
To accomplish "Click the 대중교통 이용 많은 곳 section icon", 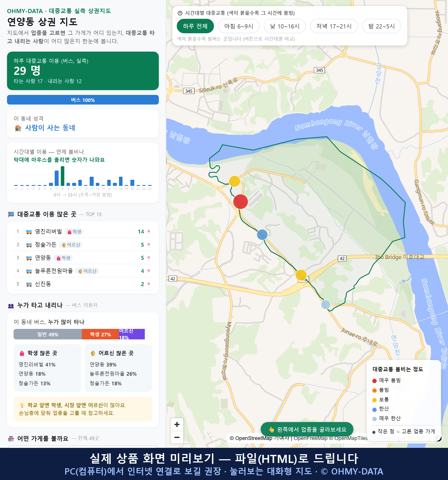I will click(x=11, y=214).
